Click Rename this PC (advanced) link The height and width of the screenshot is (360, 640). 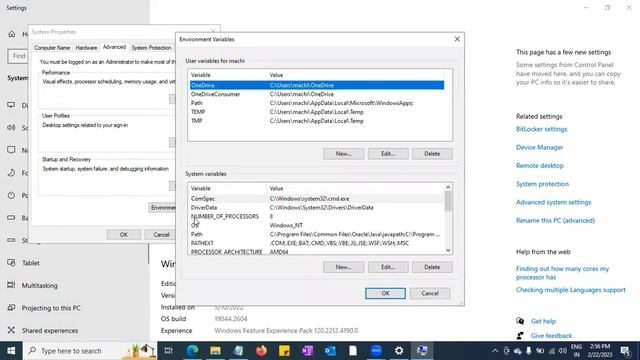coord(555,220)
